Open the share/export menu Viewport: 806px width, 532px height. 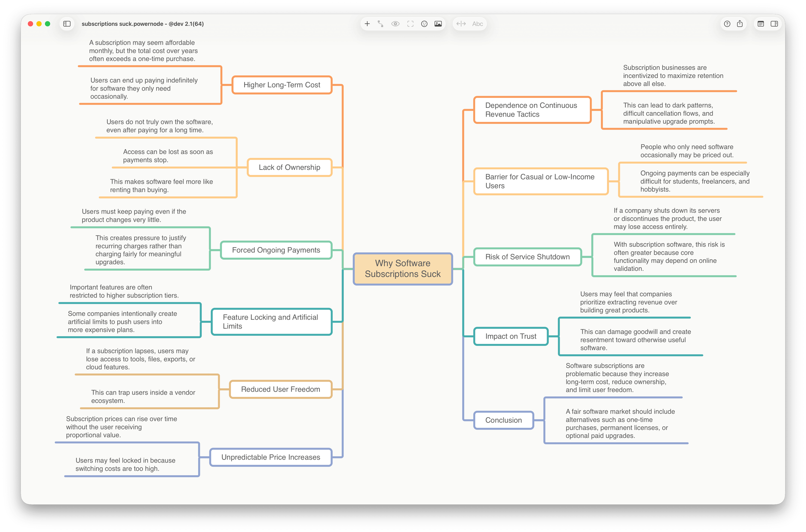pyautogui.click(x=740, y=24)
